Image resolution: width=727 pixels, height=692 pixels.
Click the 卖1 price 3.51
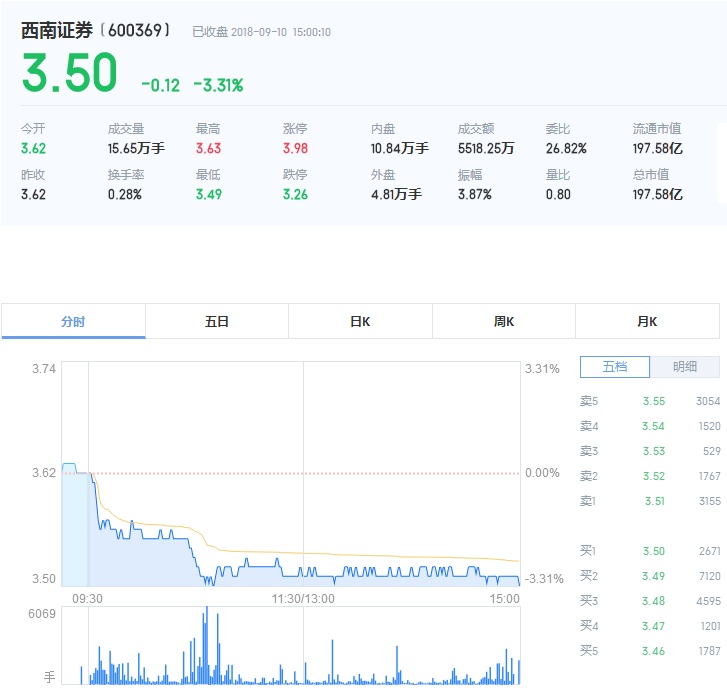coord(655,501)
